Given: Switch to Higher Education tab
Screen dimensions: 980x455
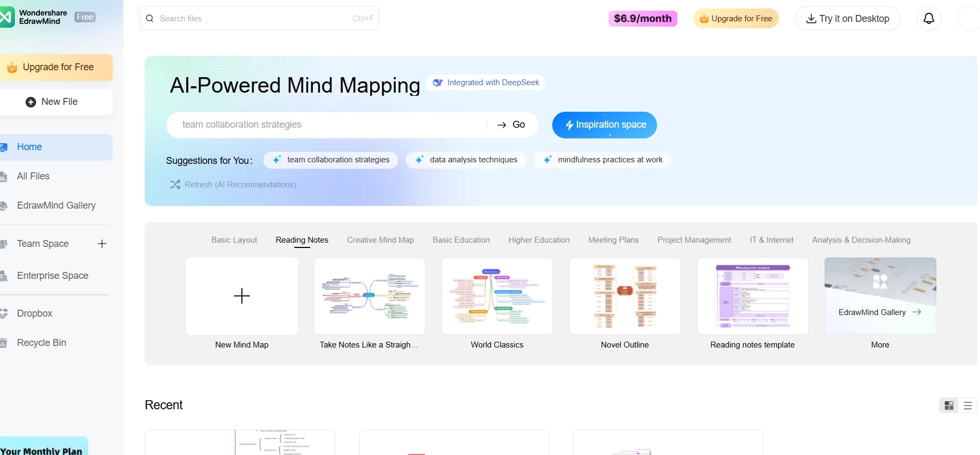Looking at the screenshot, I should click(x=539, y=240).
